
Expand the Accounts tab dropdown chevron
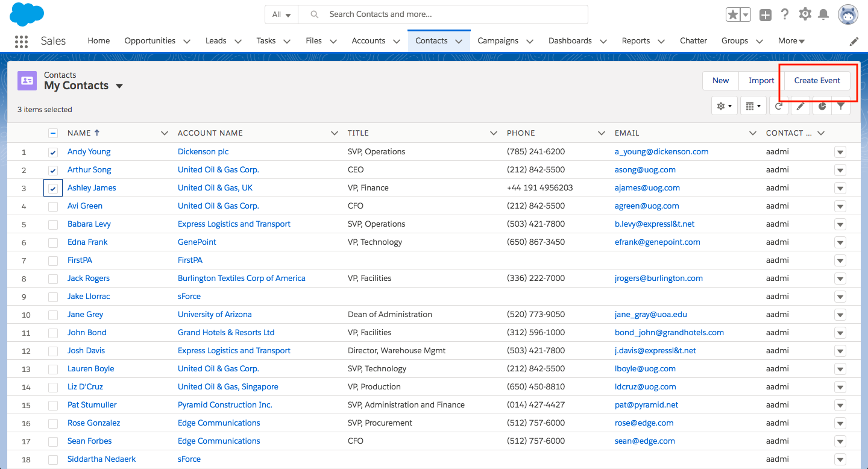(397, 42)
